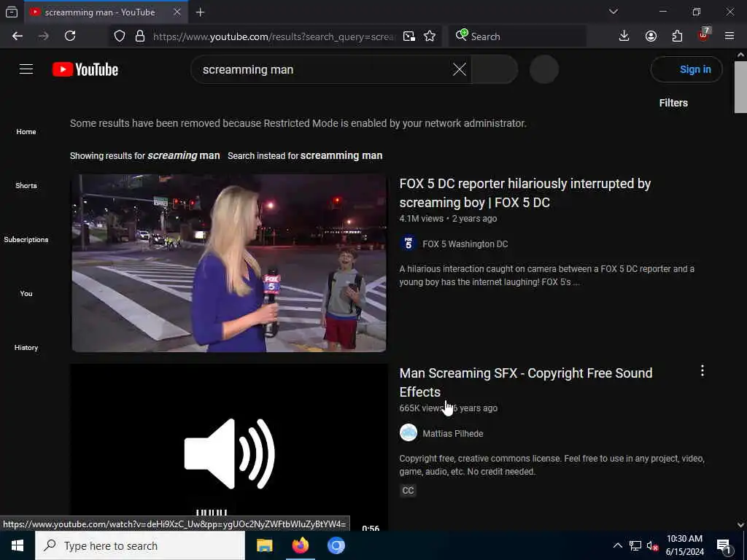Open the Firefox application menu
The height and width of the screenshot is (560, 747).
click(729, 36)
